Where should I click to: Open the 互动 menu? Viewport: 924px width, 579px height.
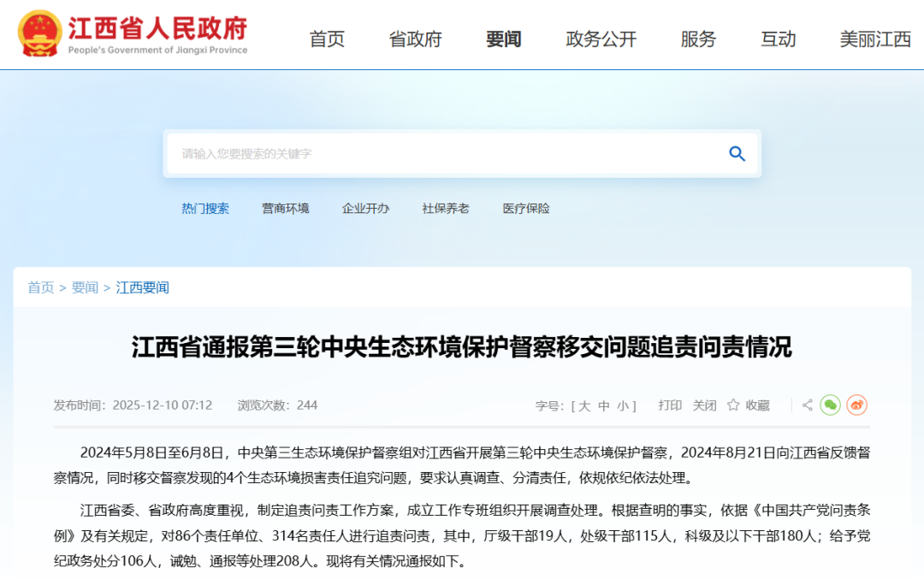pos(778,39)
